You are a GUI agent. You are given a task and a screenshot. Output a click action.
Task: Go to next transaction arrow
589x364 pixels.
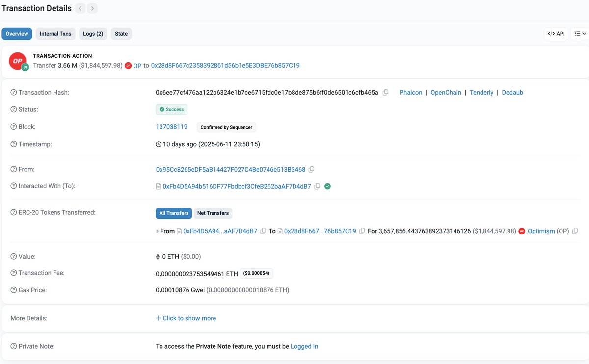pos(93,8)
